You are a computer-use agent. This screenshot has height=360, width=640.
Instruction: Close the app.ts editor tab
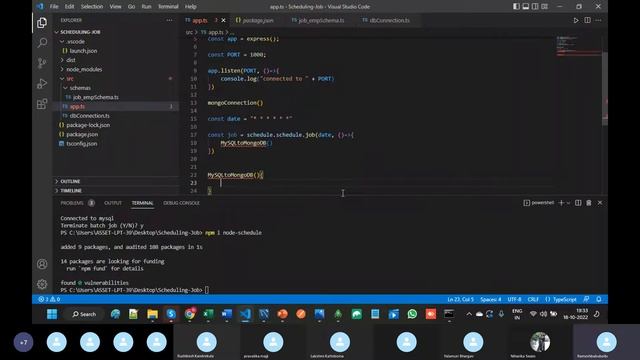pos(223,20)
